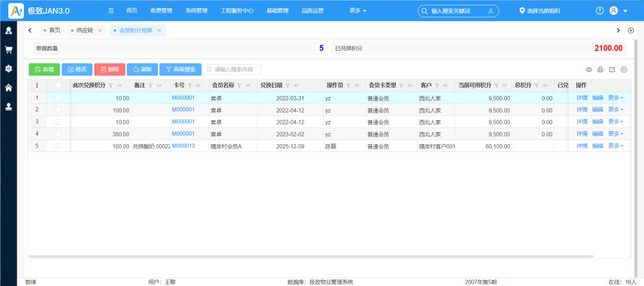Open card number M000013 link
644x286 pixels.
(x=183, y=145)
